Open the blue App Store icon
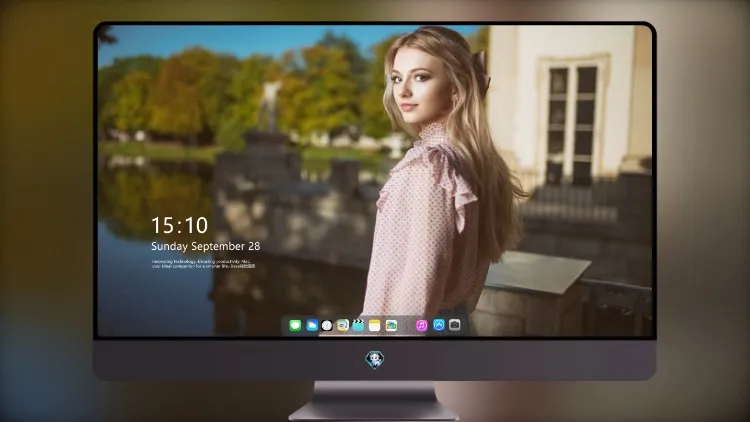This screenshot has height=422, width=750. click(439, 325)
